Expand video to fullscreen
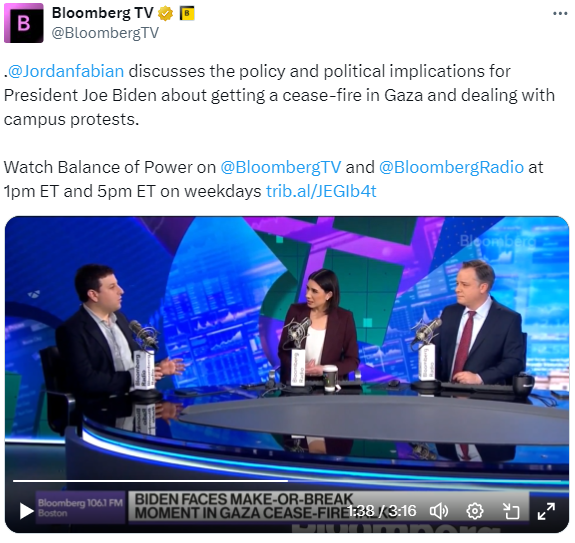575x543 pixels. click(546, 511)
